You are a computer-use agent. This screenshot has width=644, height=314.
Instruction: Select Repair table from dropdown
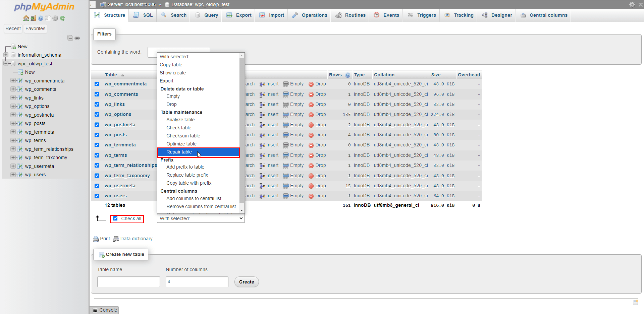(198, 152)
